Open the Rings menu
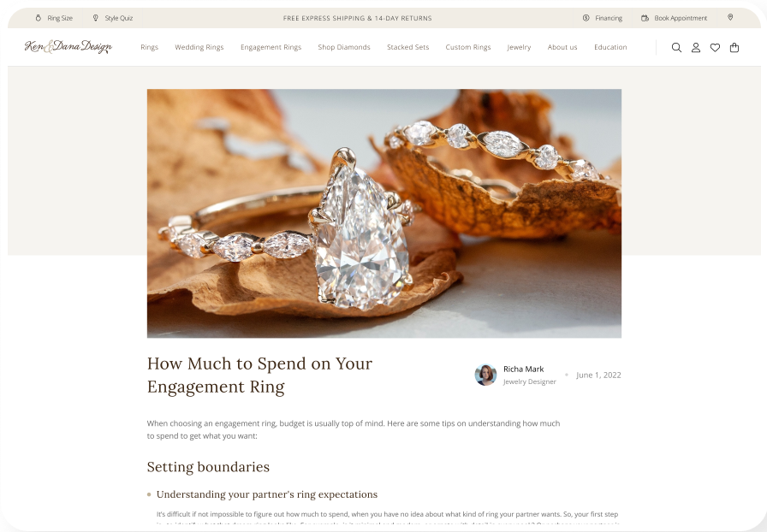The image size is (767, 532). (x=149, y=47)
